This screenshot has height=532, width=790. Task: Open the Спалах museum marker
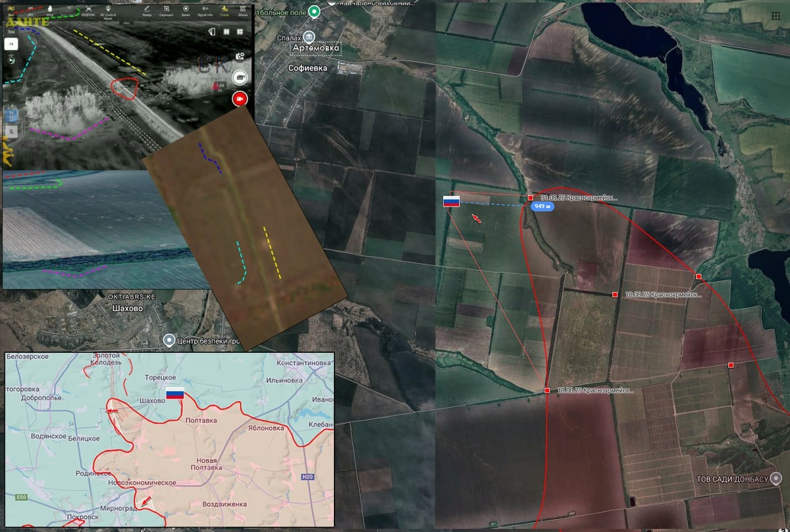pyautogui.click(x=310, y=37)
